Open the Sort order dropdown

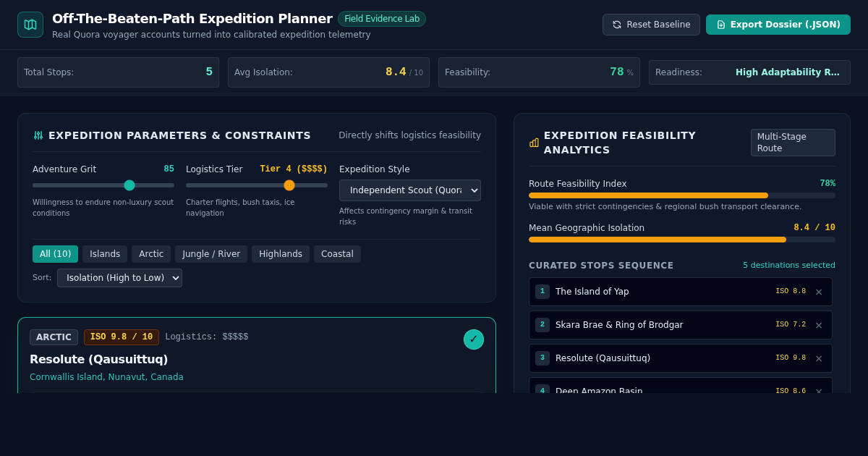pyautogui.click(x=119, y=278)
